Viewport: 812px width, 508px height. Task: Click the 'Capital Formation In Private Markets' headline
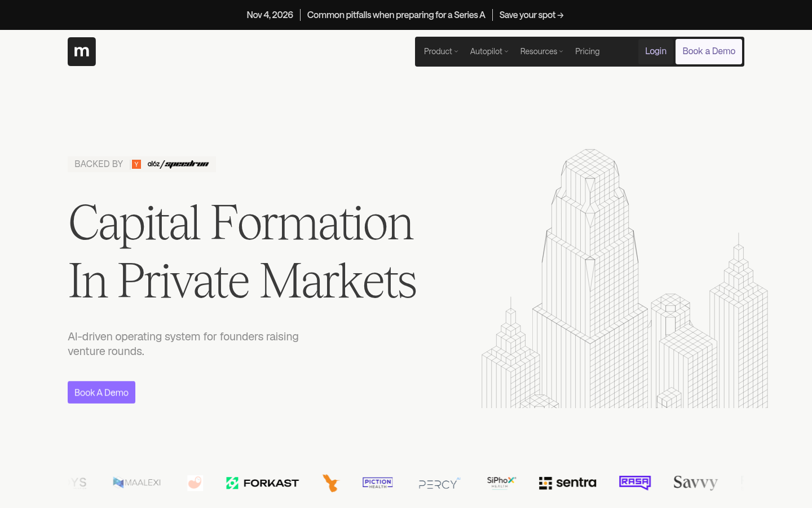click(242, 251)
